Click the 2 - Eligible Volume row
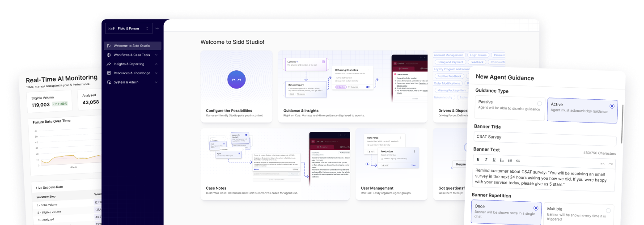This screenshot has width=644, height=225. tap(68, 212)
